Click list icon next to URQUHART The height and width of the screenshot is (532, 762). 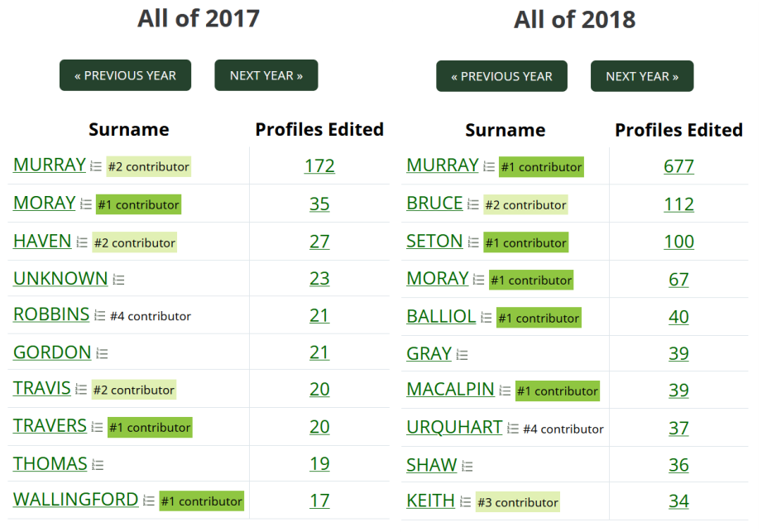(x=513, y=429)
